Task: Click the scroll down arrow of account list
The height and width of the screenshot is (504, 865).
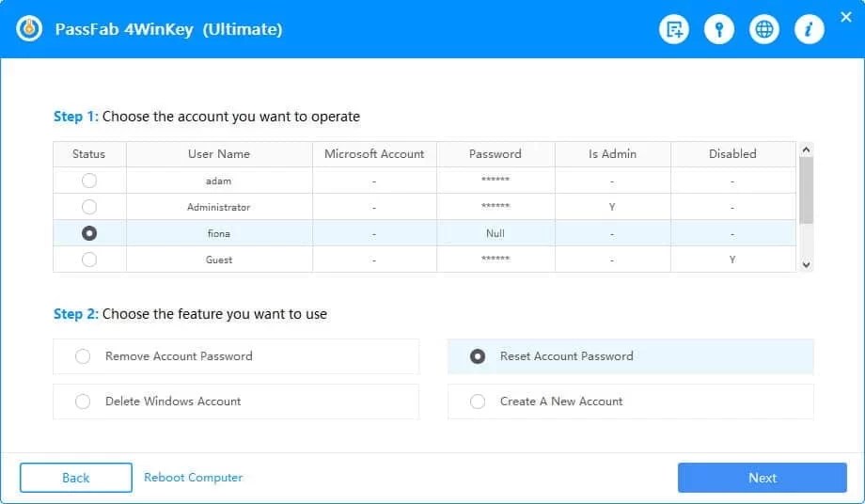Action: 806,264
